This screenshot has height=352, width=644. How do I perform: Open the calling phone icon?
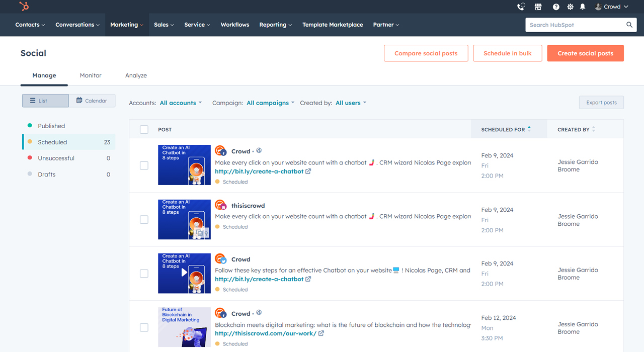tap(521, 7)
